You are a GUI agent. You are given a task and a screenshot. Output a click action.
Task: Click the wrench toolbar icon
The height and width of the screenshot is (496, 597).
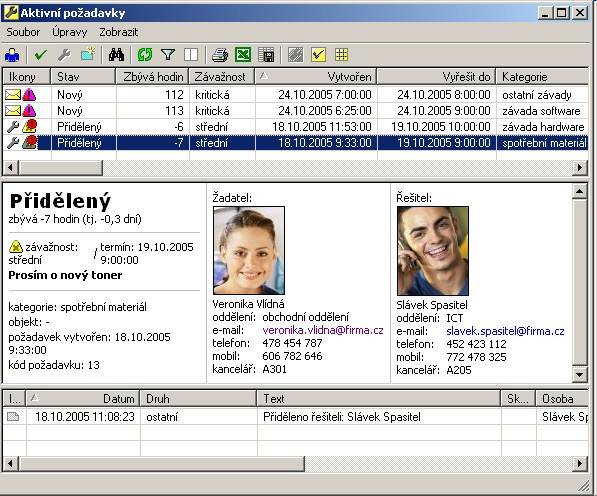(x=64, y=55)
